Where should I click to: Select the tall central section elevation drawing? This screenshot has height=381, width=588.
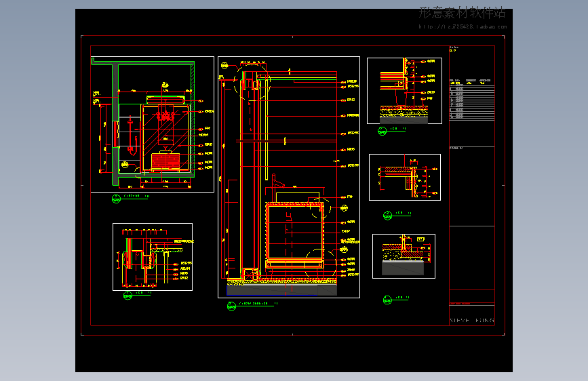click(289, 178)
